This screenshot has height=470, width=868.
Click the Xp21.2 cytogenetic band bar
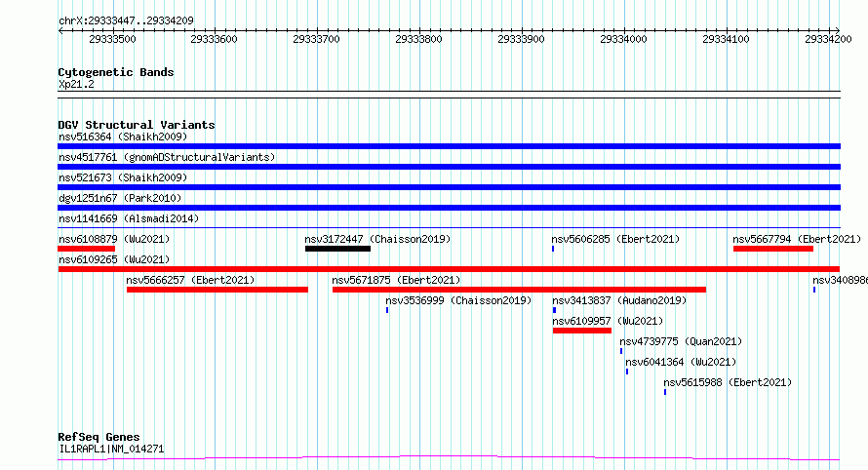tap(449, 95)
